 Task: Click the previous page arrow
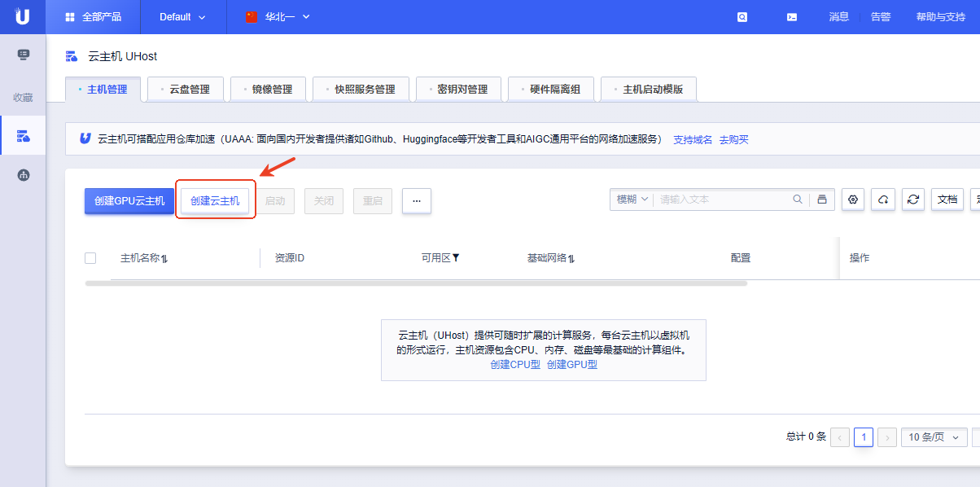tap(840, 437)
